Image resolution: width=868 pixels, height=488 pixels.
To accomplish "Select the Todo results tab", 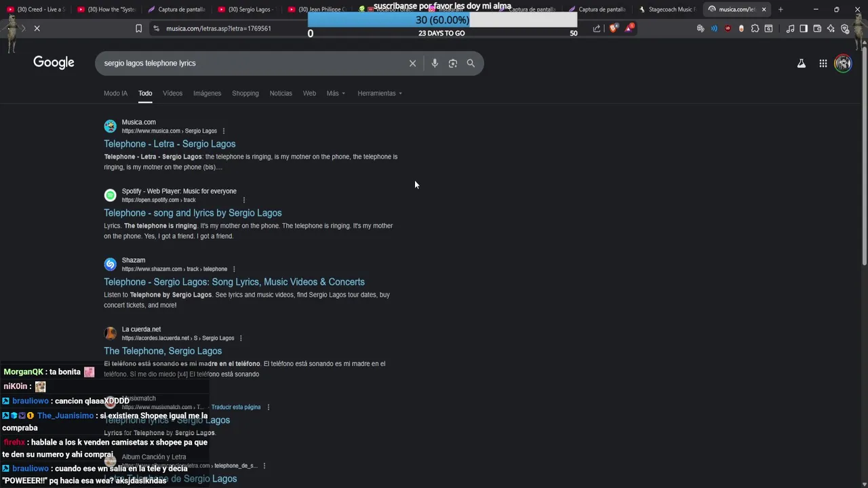I will (145, 93).
